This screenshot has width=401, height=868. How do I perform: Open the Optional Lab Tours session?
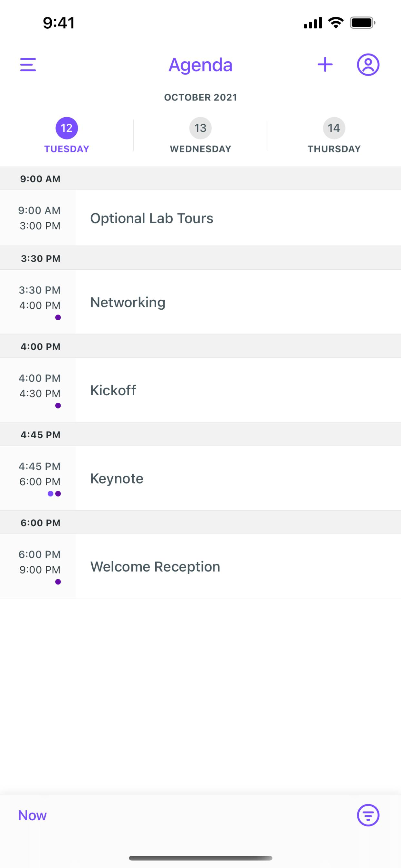200,218
